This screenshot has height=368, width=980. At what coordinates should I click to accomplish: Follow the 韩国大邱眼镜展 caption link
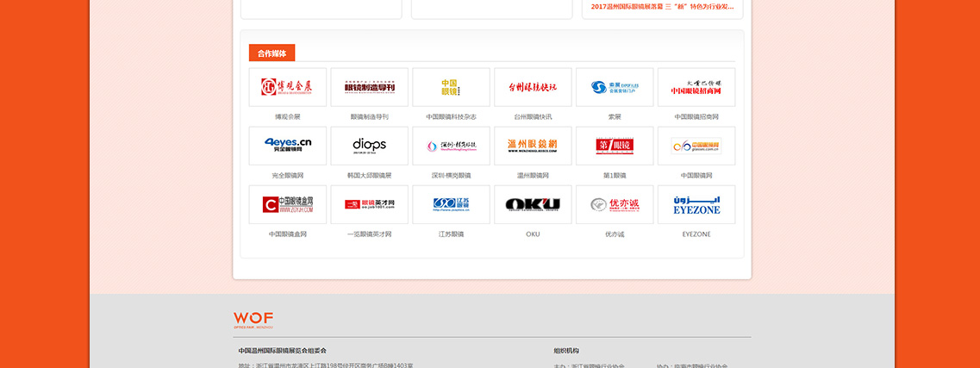370,176
